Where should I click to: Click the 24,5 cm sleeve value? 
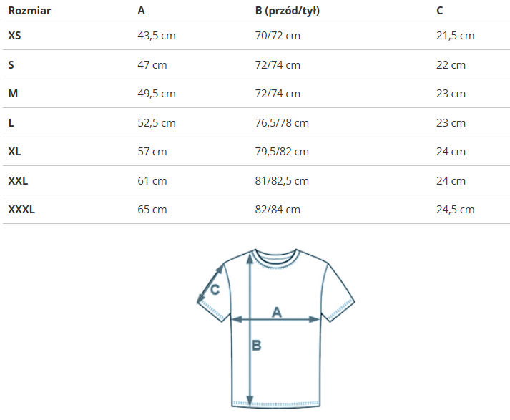pos(455,210)
